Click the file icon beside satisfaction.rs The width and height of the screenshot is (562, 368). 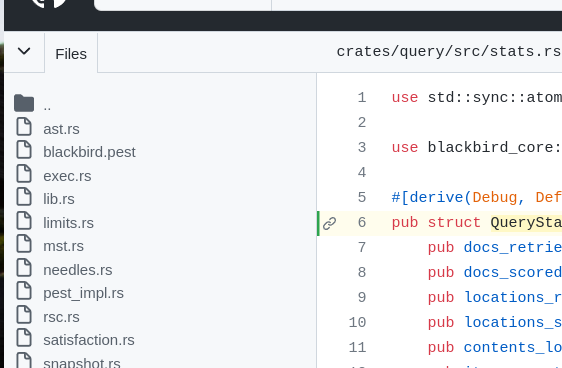pyautogui.click(x=24, y=338)
